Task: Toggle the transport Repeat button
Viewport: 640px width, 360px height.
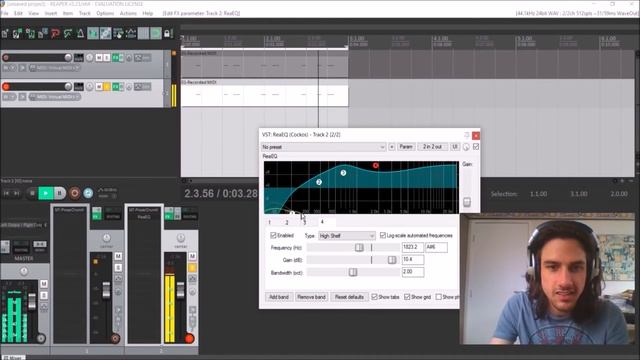Action: click(88, 193)
